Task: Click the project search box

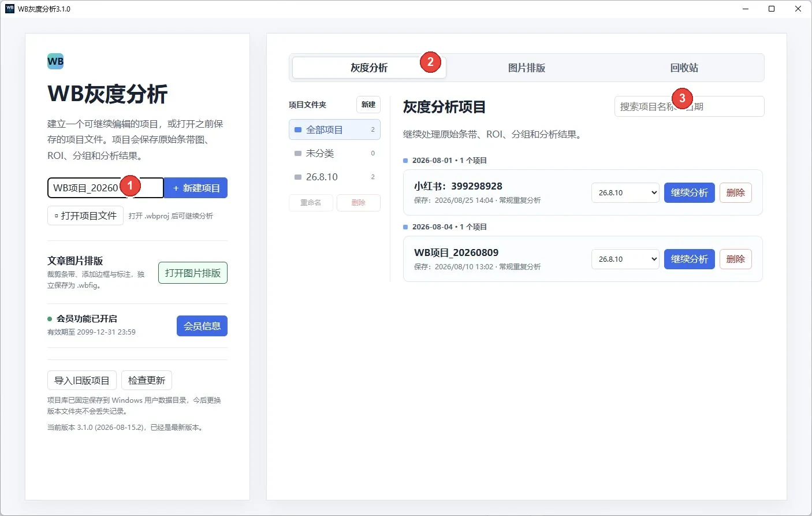Action: (x=690, y=106)
